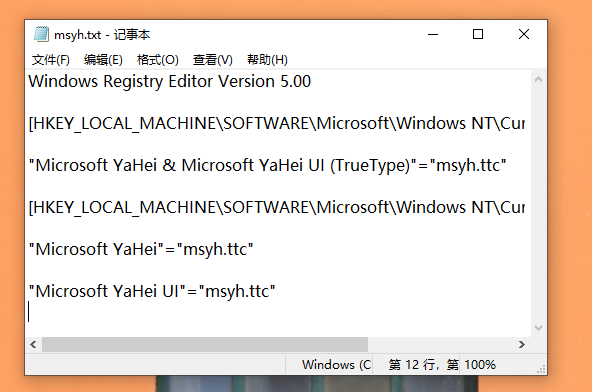
Task: Click the resize grip at window corner
Action: [541, 369]
